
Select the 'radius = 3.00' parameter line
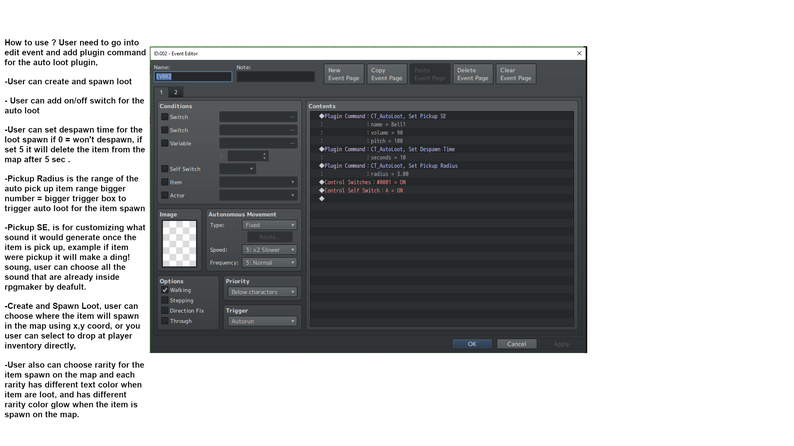point(442,174)
